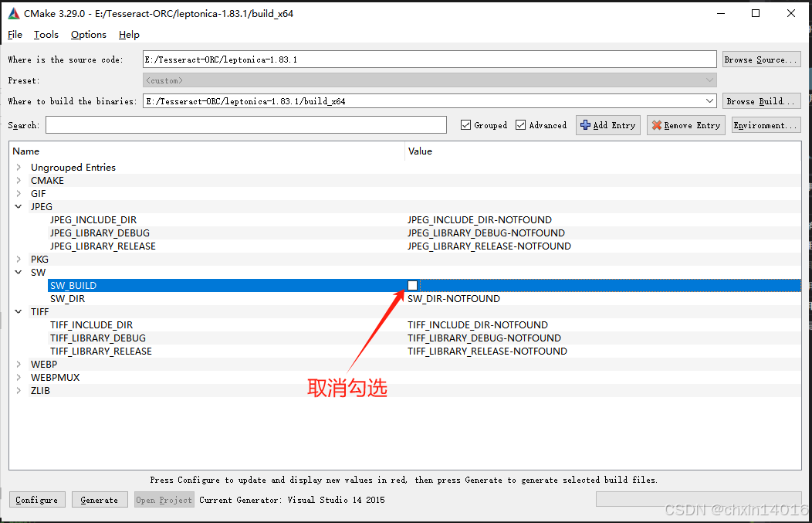Image resolution: width=812 pixels, height=523 pixels.
Task: Expand the WEBP group
Action: tap(19, 365)
